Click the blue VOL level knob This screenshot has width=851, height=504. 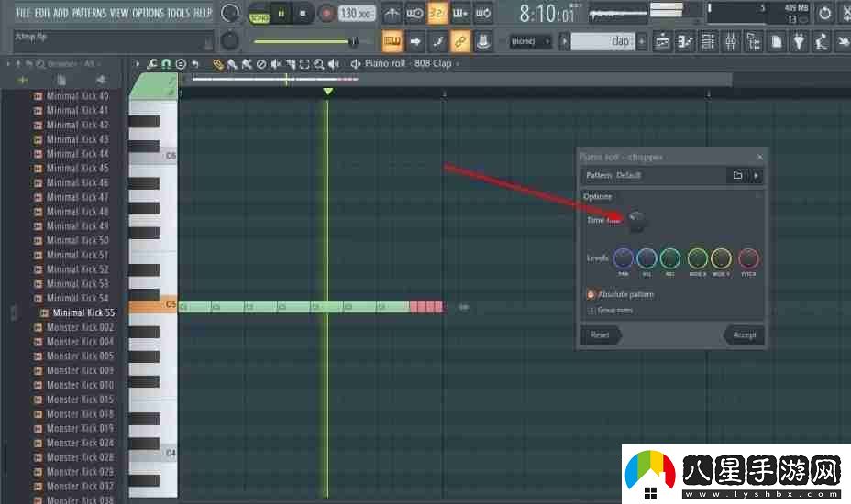647,258
